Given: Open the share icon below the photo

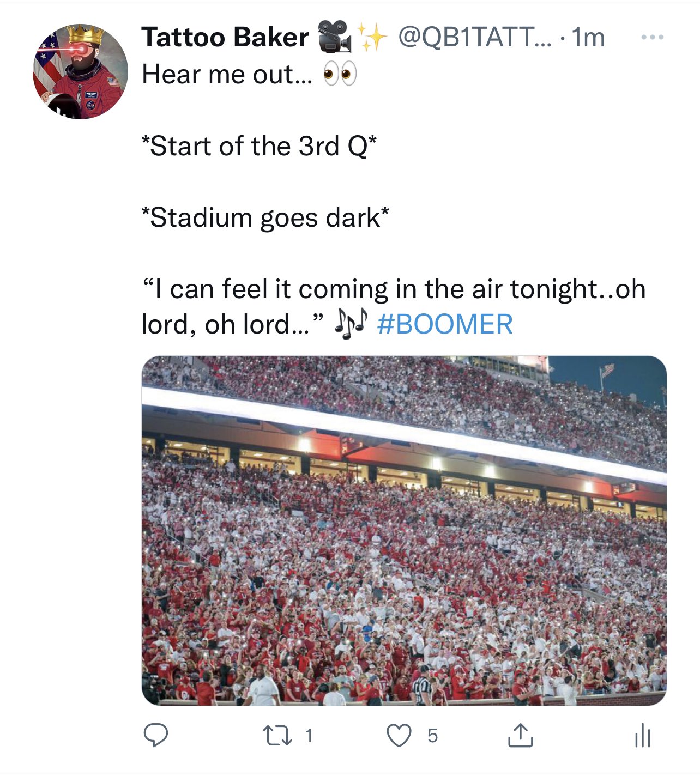Looking at the screenshot, I should pyautogui.click(x=520, y=736).
